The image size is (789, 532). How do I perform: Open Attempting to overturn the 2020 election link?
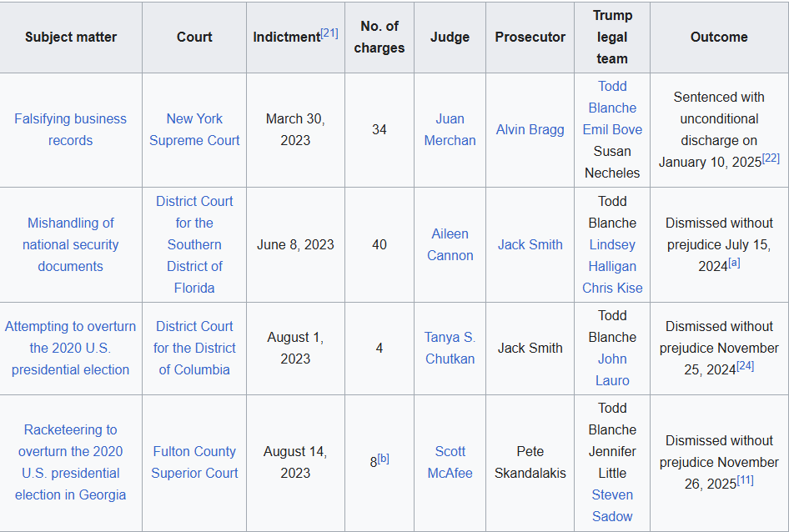pos(70,348)
